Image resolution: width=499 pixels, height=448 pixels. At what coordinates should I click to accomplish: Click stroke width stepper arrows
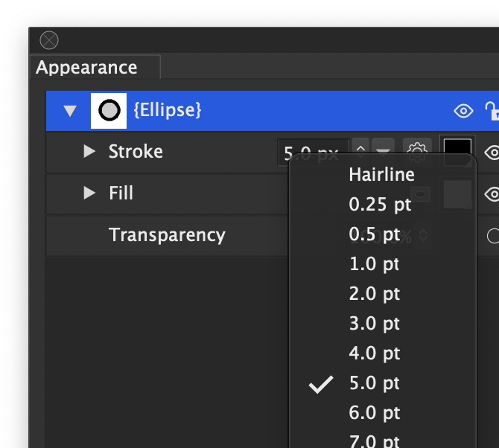coord(361,151)
